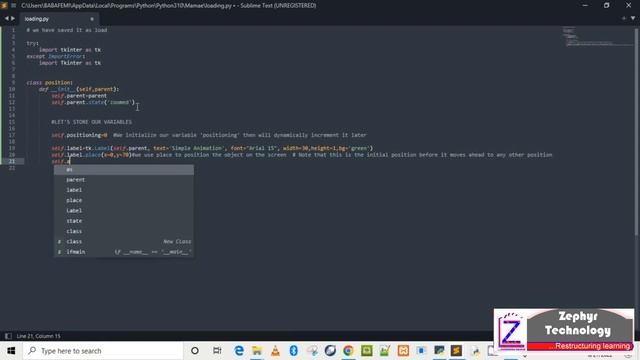The image size is (640, 360).
Task: Click the code minimap preview
Action: (598, 37)
